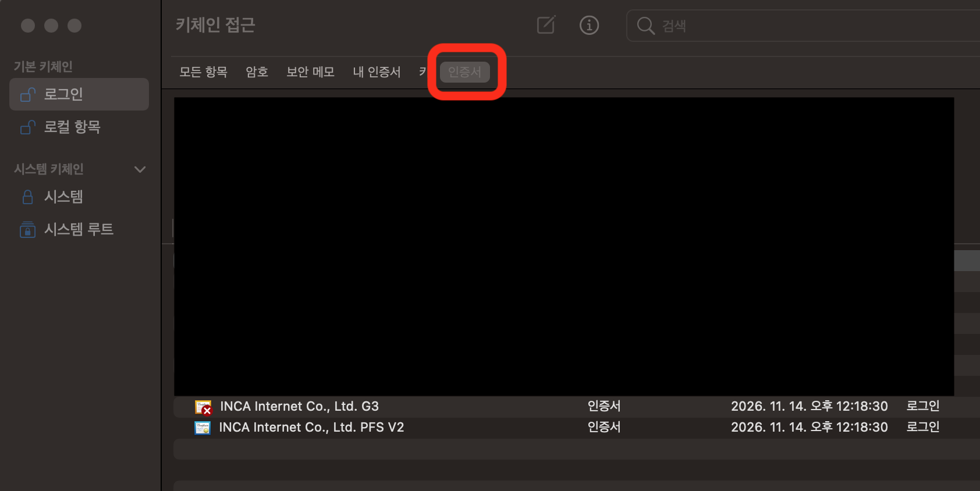Viewport: 980px width, 491px height.
Task: Click the 시스템 키체인 section header
Action: click(49, 169)
